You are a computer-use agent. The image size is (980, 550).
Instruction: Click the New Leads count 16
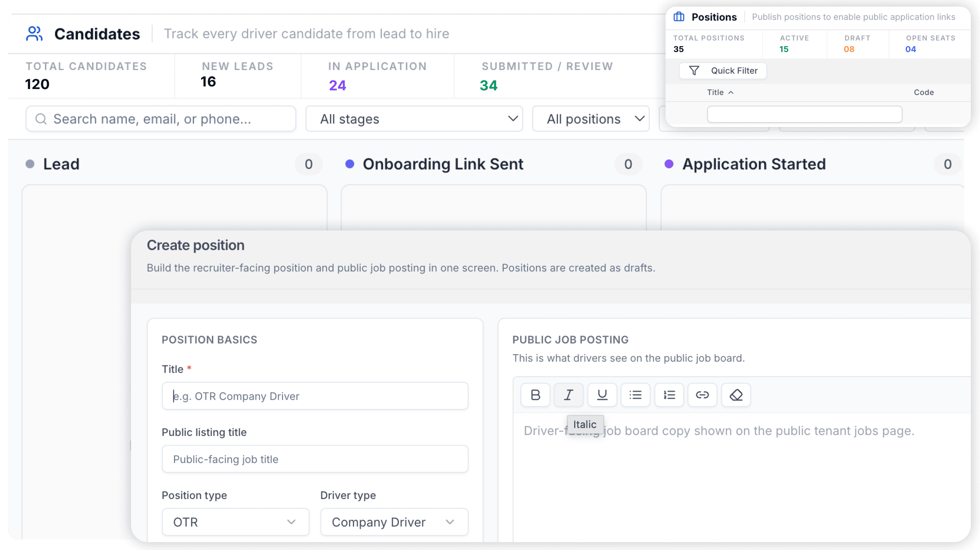coord(208,82)
